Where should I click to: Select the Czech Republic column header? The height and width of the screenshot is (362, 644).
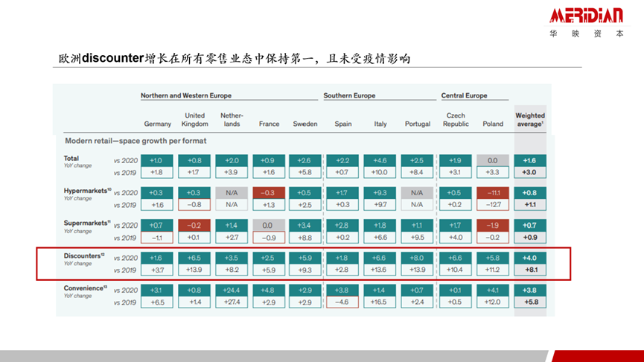click(456, 120)
